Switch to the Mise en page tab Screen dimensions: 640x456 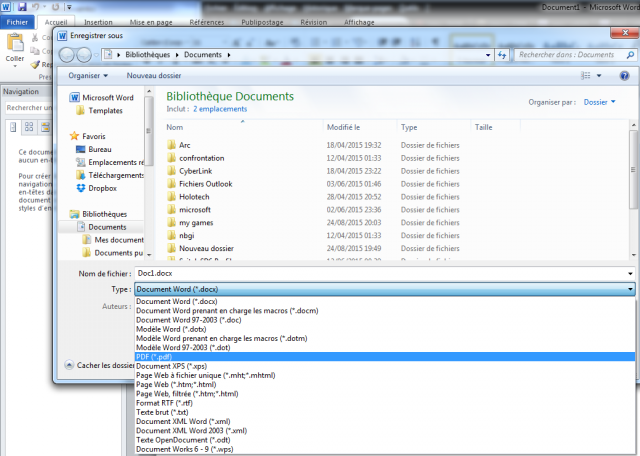click(151, 22)
